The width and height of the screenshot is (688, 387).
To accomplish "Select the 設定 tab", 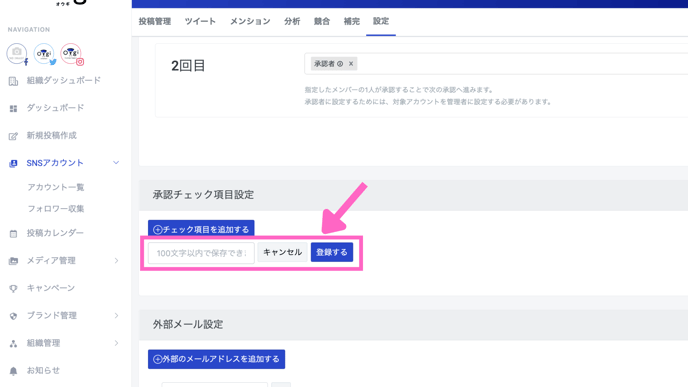I will pos(381,21).
